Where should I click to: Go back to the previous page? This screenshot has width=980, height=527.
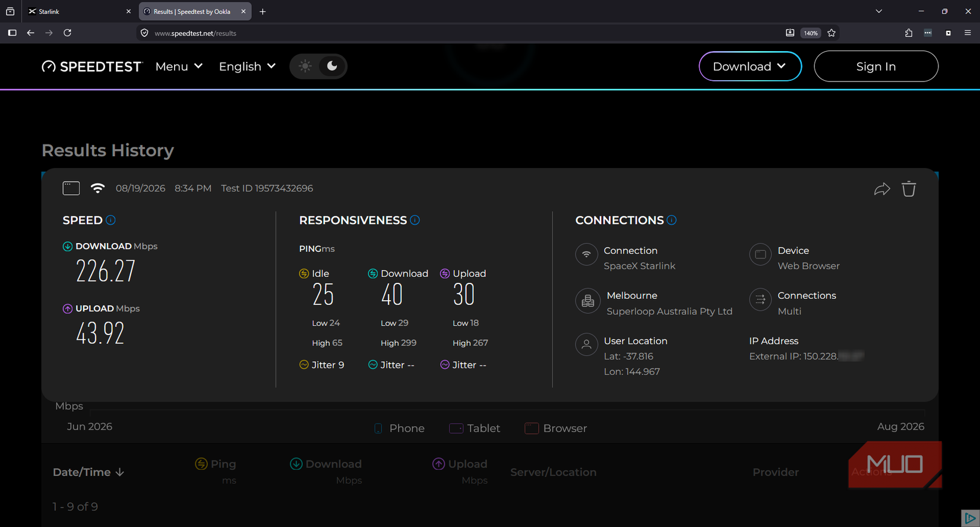30,33
